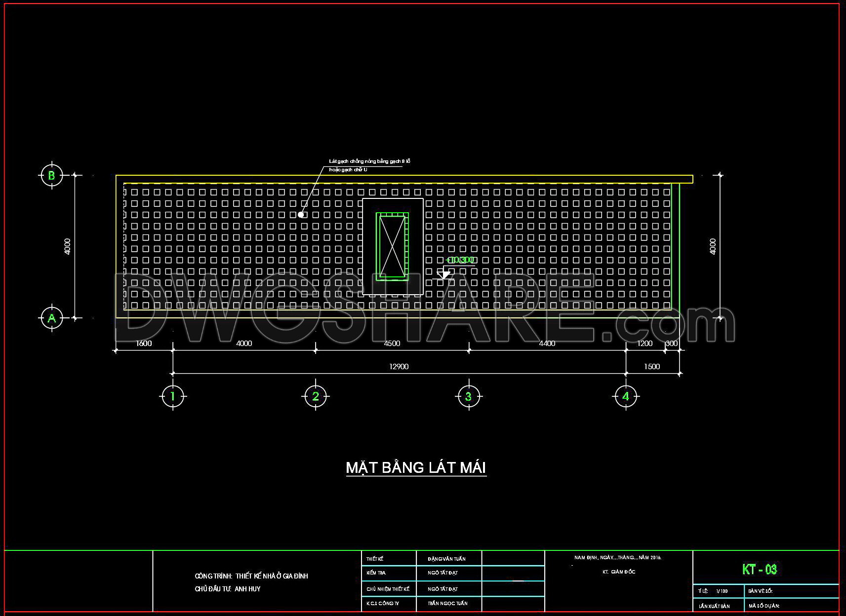Select the 1500 dimension text
Image resolution: width=846 pixels, height=616 pixels.
(x=652, y=366)
